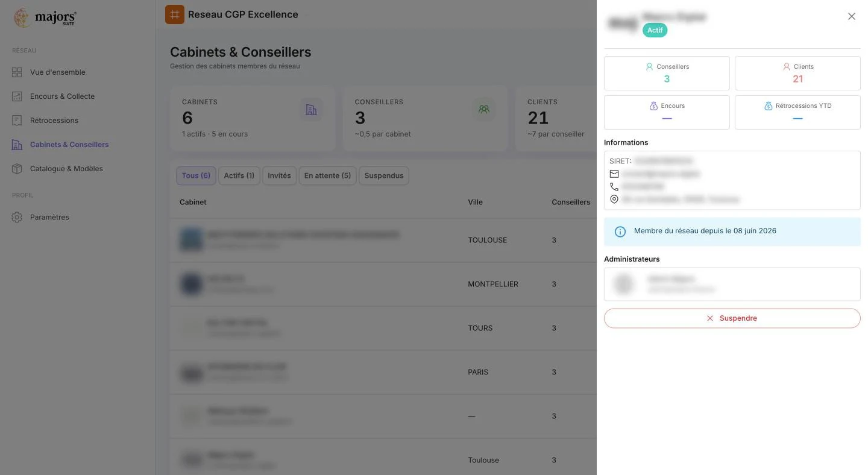This screenshot has width=868, height=475.
Task: Open Vue d'ensemble dashboard icon
Action: (17, 72)
